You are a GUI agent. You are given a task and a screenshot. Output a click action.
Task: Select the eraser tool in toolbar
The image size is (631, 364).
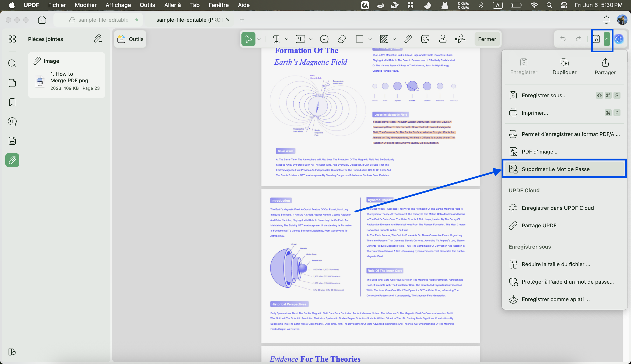coord(342,39)
